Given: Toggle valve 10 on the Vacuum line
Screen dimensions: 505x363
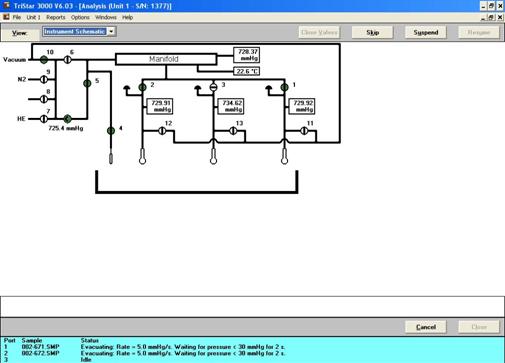Looking at the screenshot, I should [x=44, y=60].
